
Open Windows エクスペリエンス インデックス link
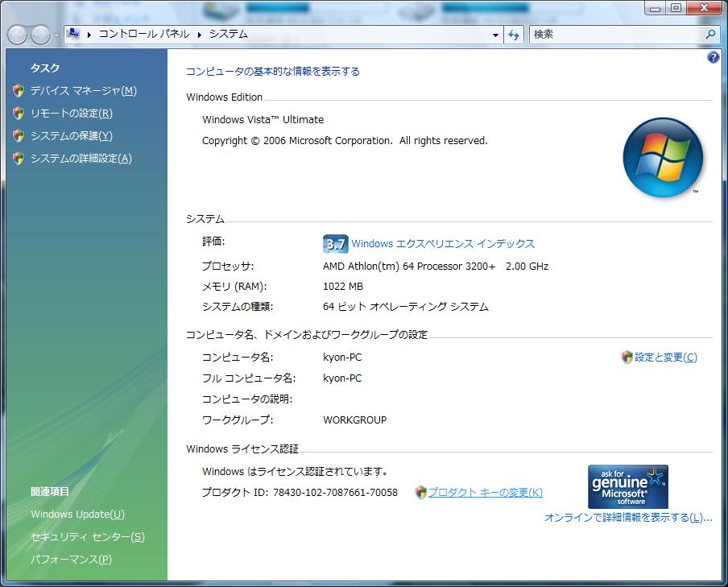pos(443,244)
